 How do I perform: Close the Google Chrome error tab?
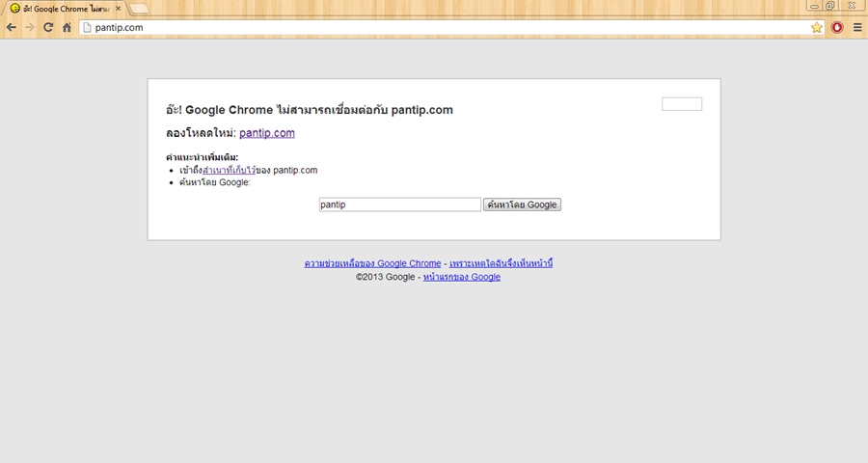[118, 9]
